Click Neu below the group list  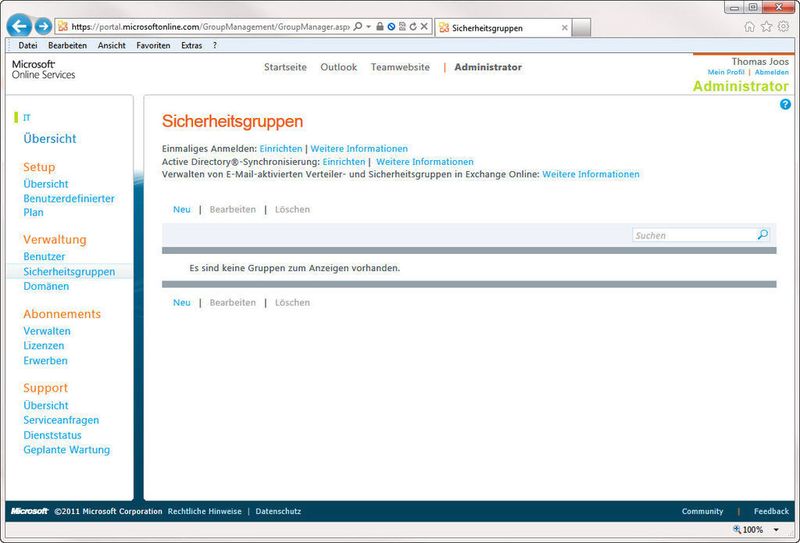tap(182, 303)
